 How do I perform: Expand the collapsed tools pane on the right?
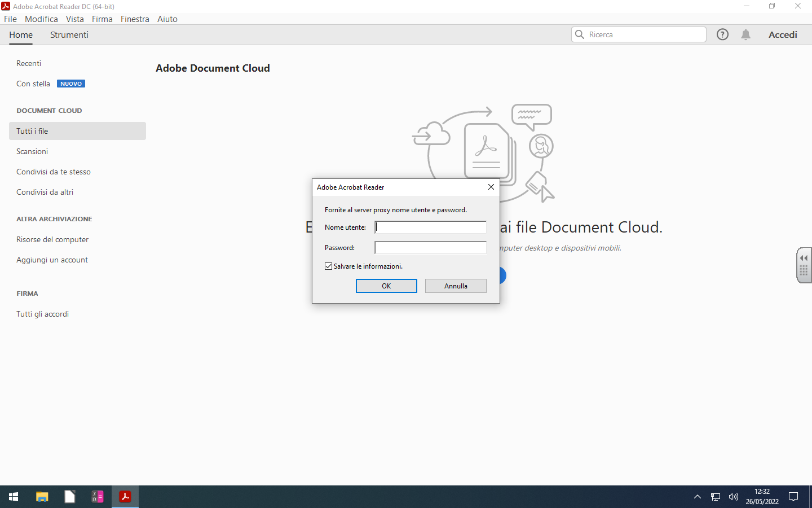tap(803, 265)
